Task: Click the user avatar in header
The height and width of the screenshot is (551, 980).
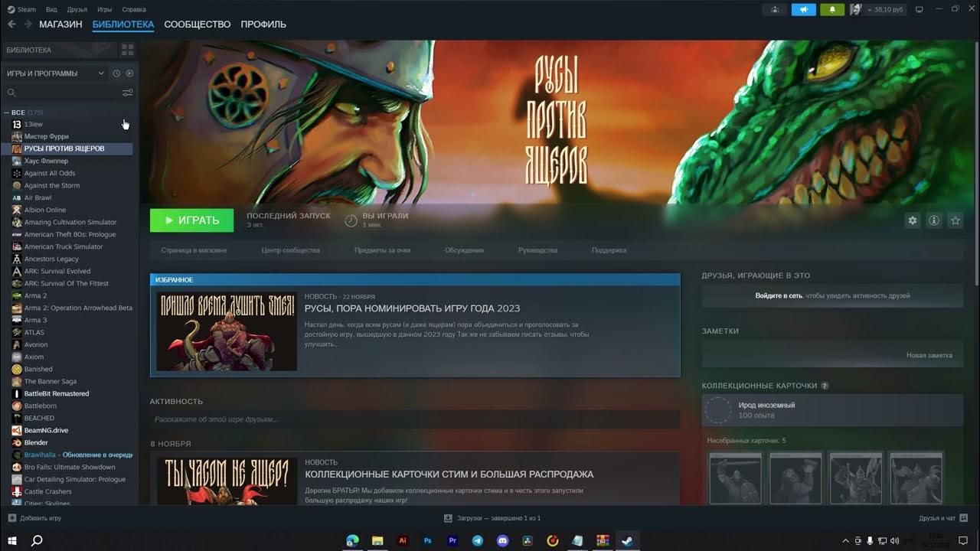Action: pos(856,10)
